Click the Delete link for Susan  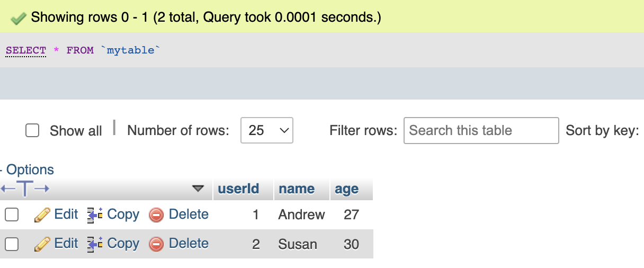coord(189,244)
